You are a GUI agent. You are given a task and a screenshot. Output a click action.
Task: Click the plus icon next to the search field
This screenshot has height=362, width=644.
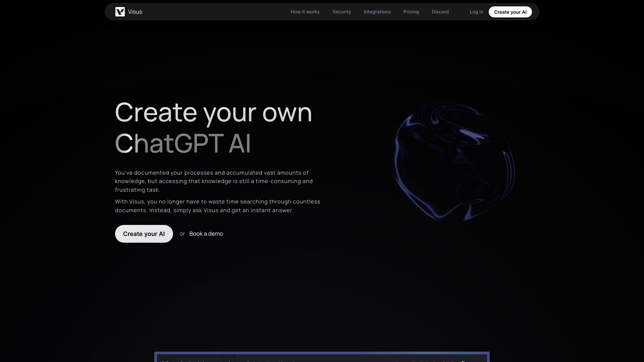230,361
